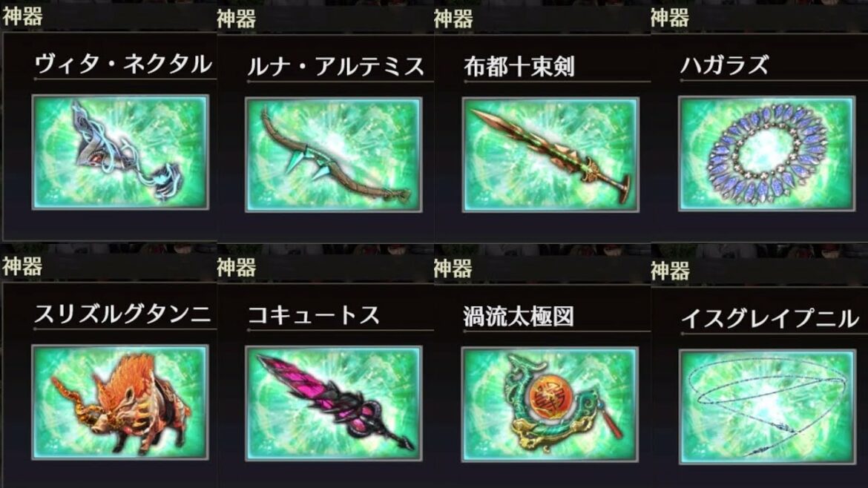Viewport: 868px width, 488px height.
Task: Open the 布都十束剣 sword image
Action: point(550,155)
